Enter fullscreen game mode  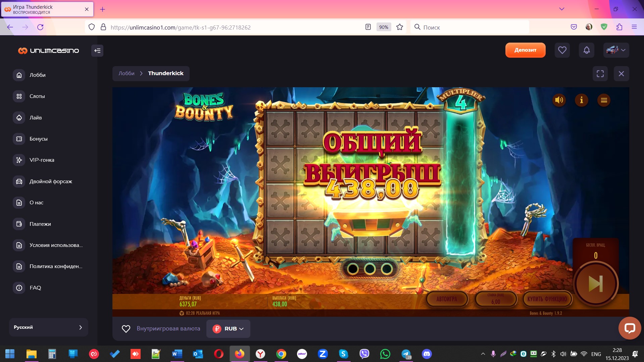(600, 73)
